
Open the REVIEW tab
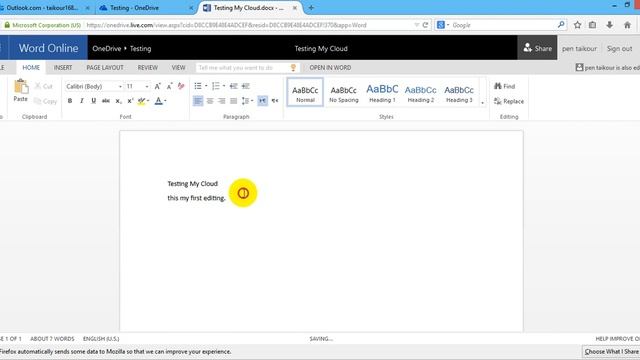[148, 68]
